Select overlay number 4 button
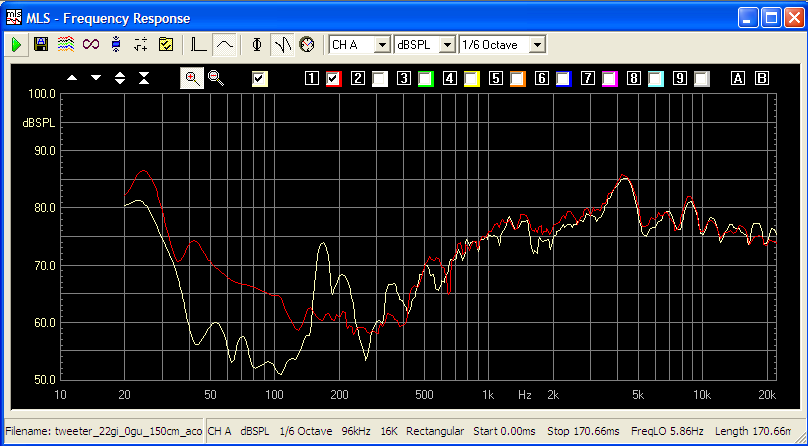This screenshot has width=808, height=446. (x=450, y=78)
